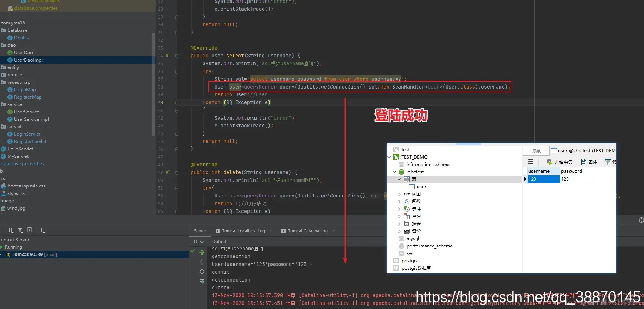
Task: Select the password cell containing 123
Action: pyautogui.click(x=576, y=179)
